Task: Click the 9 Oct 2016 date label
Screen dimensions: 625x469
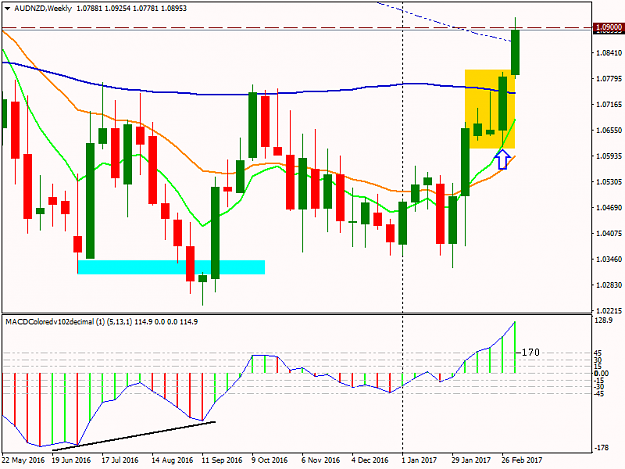Action: click(x=269, y=460)
